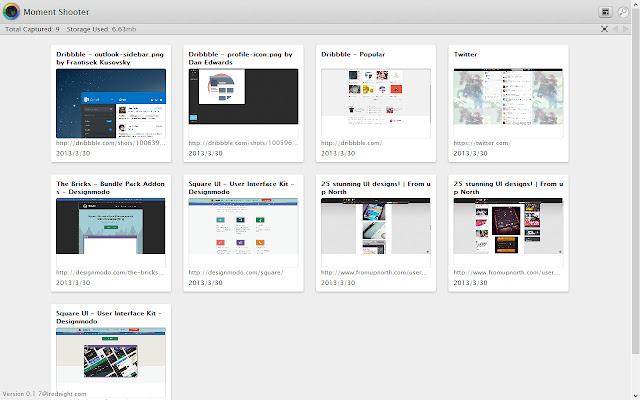The height and width of the screenshot is (400, 640).
Task: Click the 2013/3/30 date under Twitter card
Action: click(470, 153)
